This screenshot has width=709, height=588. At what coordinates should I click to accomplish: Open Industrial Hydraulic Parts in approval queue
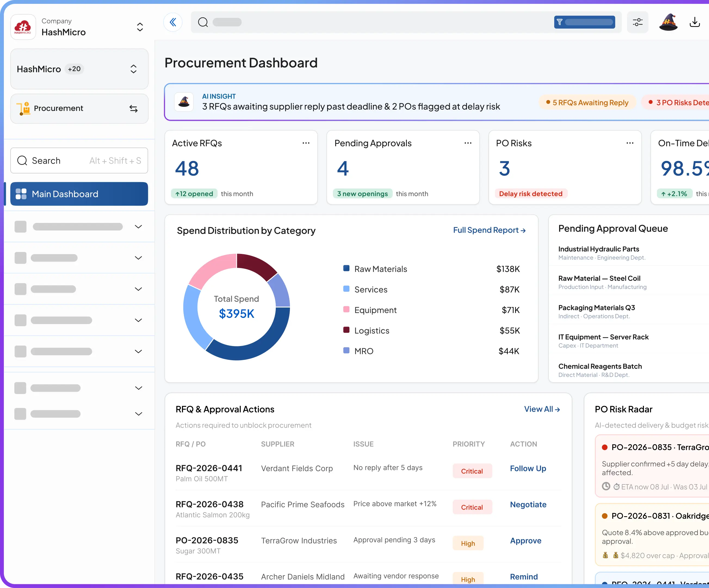[x=598, y=249]
